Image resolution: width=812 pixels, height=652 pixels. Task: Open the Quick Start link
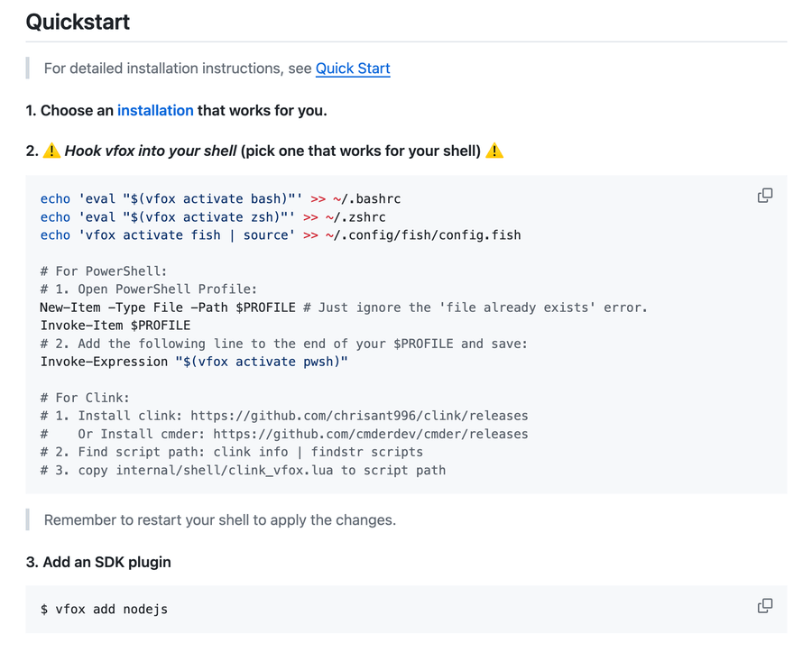click(353, 69)
